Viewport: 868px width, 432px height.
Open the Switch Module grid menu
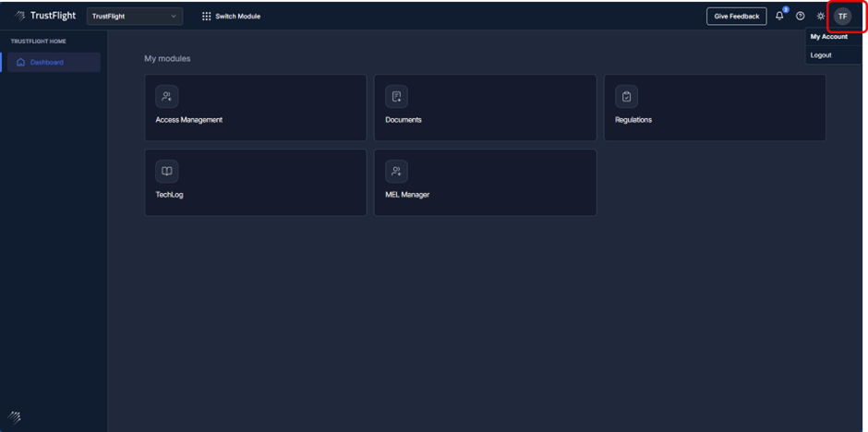click(231, 16)
